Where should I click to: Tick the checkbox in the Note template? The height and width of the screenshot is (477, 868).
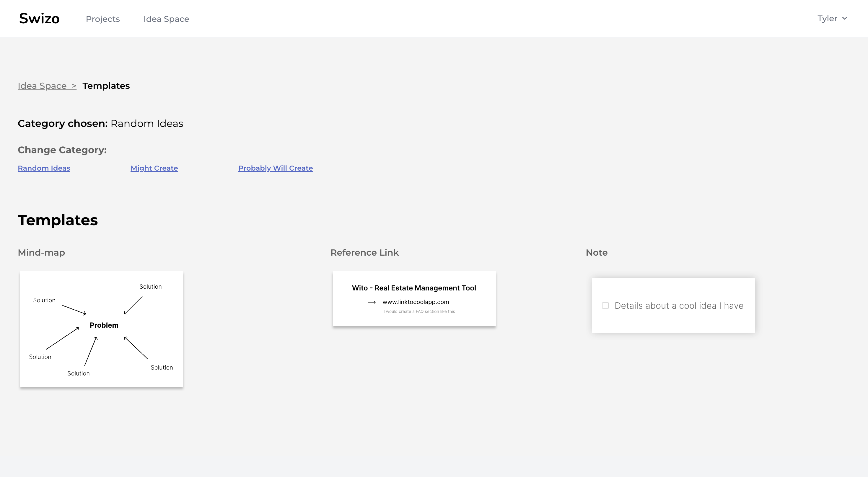[x=605, y=306]
